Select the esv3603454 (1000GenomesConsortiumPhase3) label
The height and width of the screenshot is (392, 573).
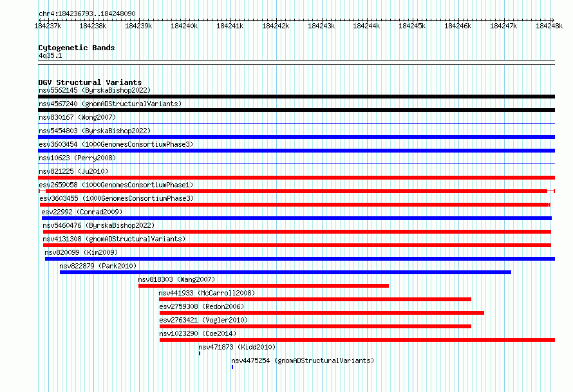click(116, 144)
